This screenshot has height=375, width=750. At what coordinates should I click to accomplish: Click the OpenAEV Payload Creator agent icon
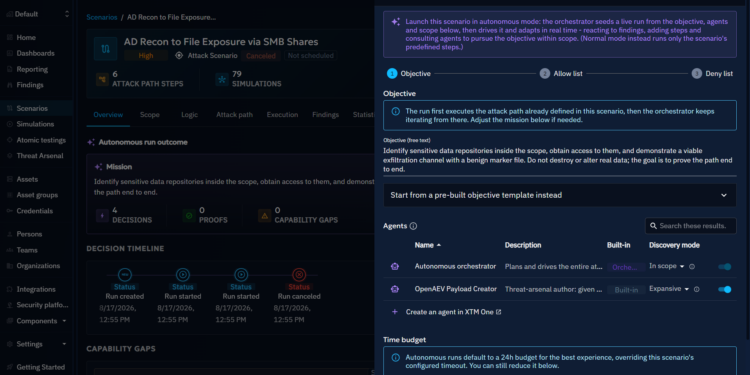(x=395, y=289)
